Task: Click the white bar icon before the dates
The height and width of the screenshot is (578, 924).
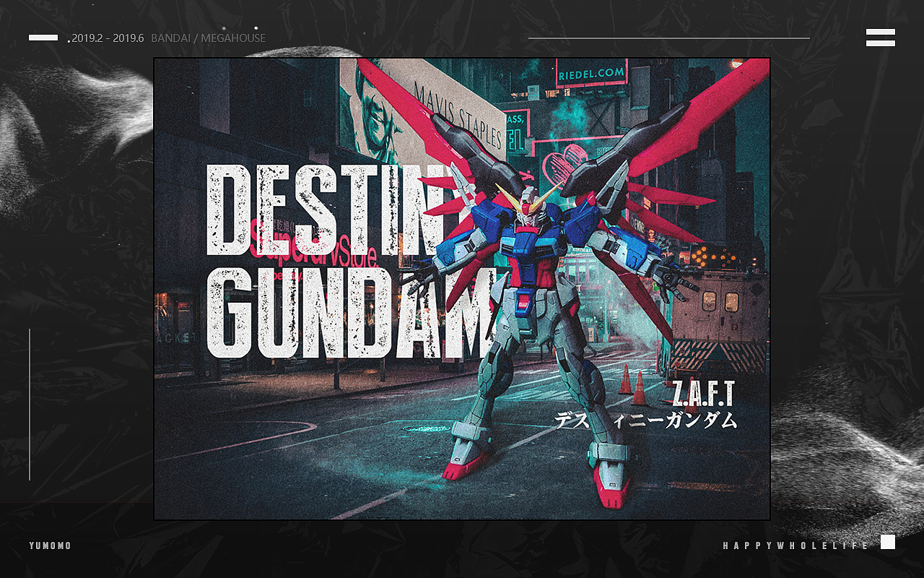Action: 43,38
